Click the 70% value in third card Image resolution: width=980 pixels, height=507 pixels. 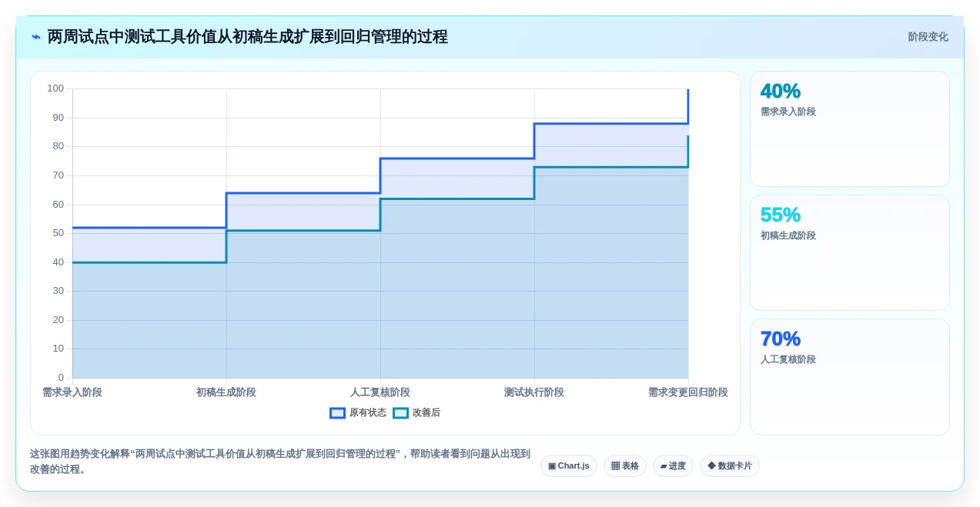coord(781,339)
